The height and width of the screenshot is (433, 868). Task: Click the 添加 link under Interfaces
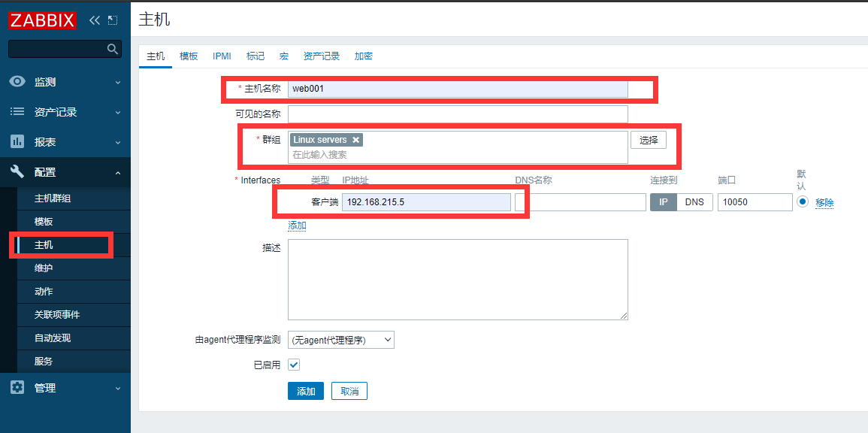(297, 226)
